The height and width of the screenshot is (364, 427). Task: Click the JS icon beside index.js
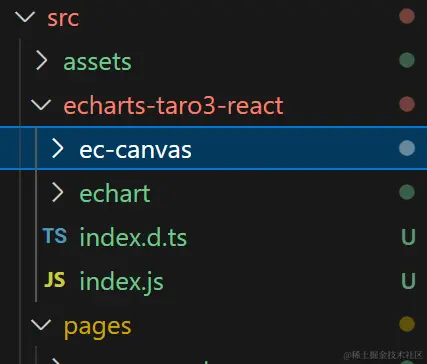tap(55, 280)
